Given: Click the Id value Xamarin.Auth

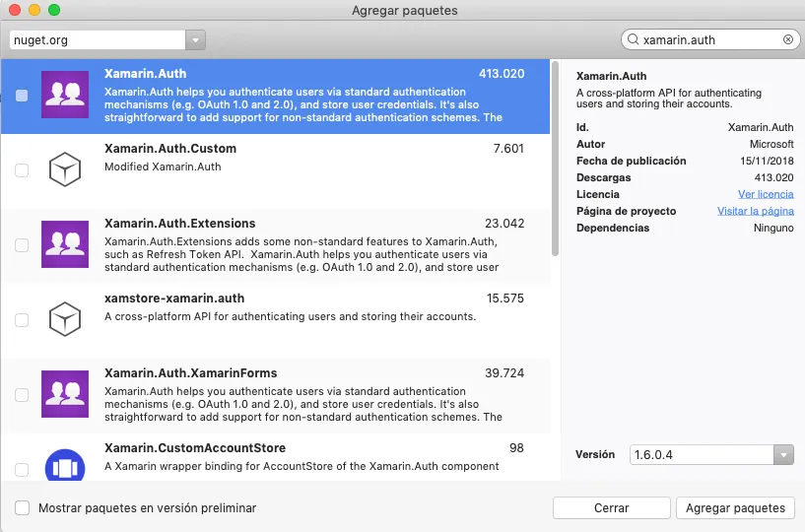Looking at the screenshot, I should pyautogui.click(x=761, y=127).
